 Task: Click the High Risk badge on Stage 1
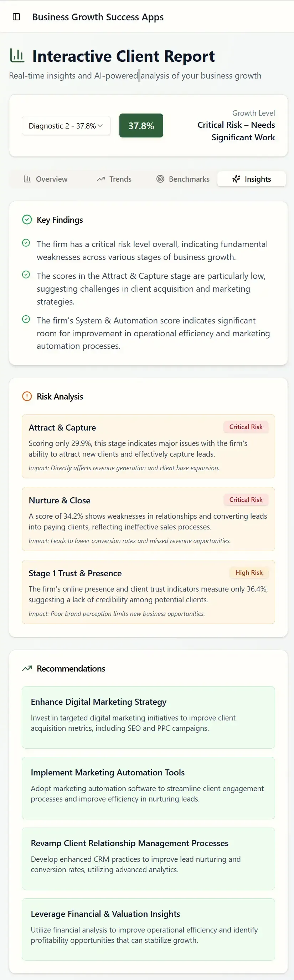[249, 573]
